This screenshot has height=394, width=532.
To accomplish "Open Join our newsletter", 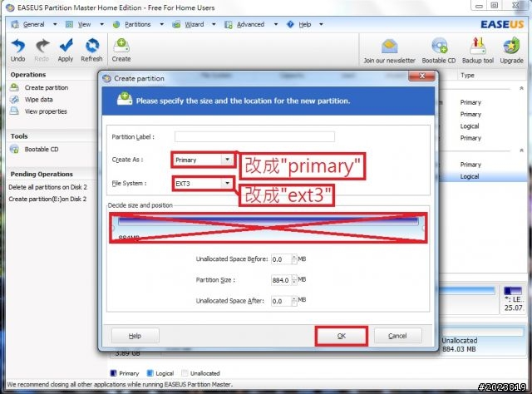I will click(x=389, y=52).
